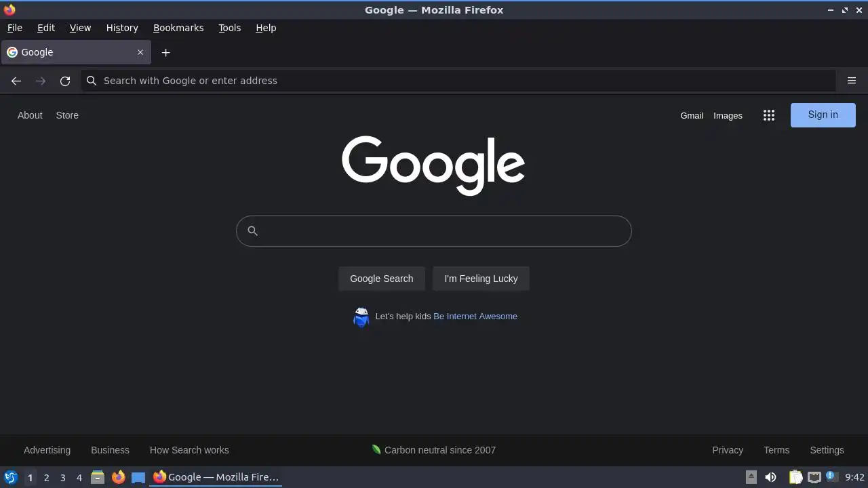Focus the Google search input box
Image resolution: width=868 pixels, height=488 pixels.
pos(434,231)
